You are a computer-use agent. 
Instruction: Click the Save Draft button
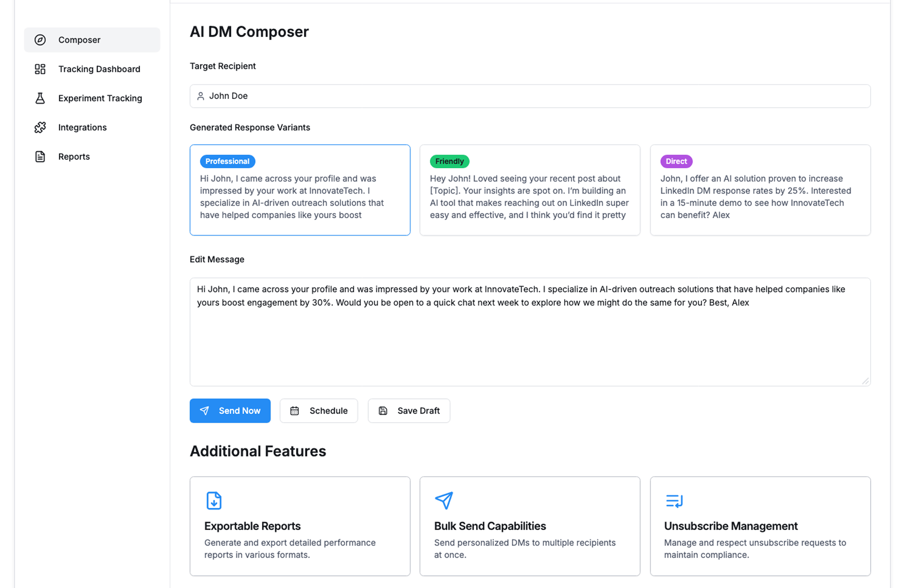coord(409,411)
